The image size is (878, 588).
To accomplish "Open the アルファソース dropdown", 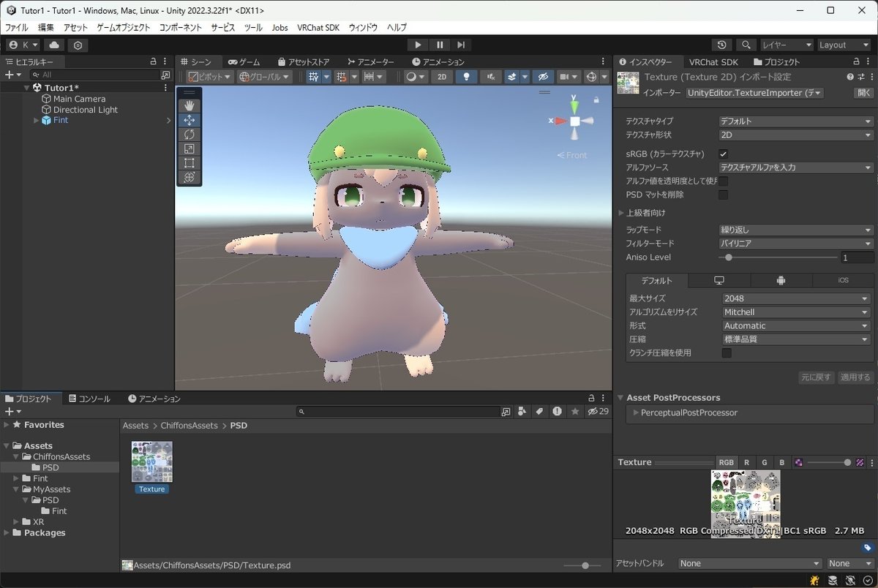I will pos(796,167).
